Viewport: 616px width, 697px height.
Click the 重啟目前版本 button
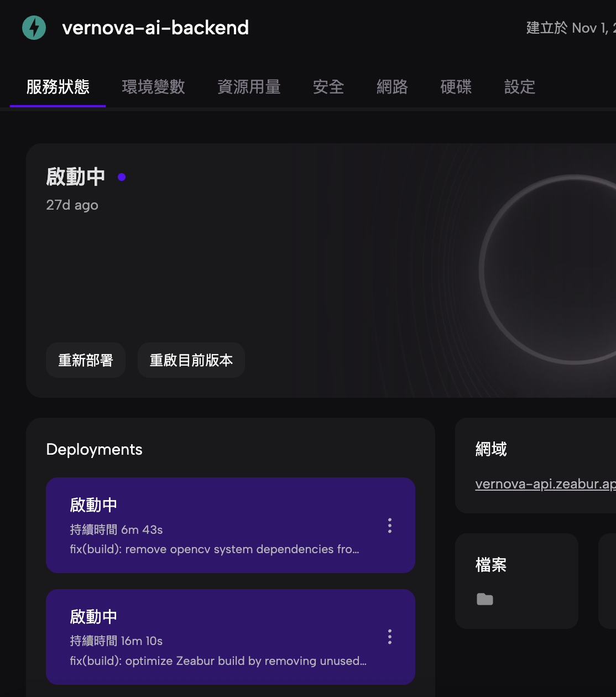(x=191, y=360)
